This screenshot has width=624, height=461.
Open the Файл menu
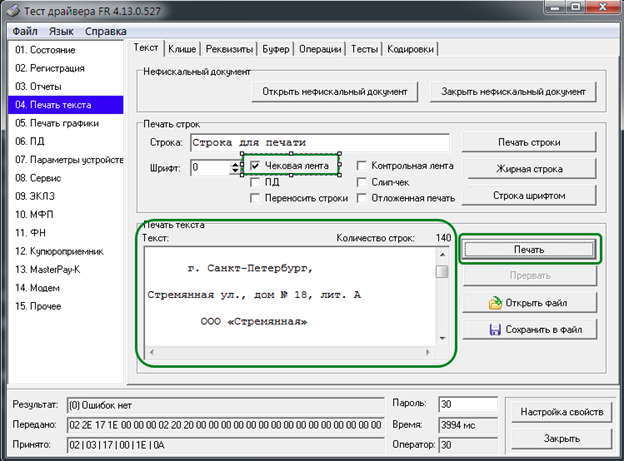pyautogui.click(x=25, y=31)
